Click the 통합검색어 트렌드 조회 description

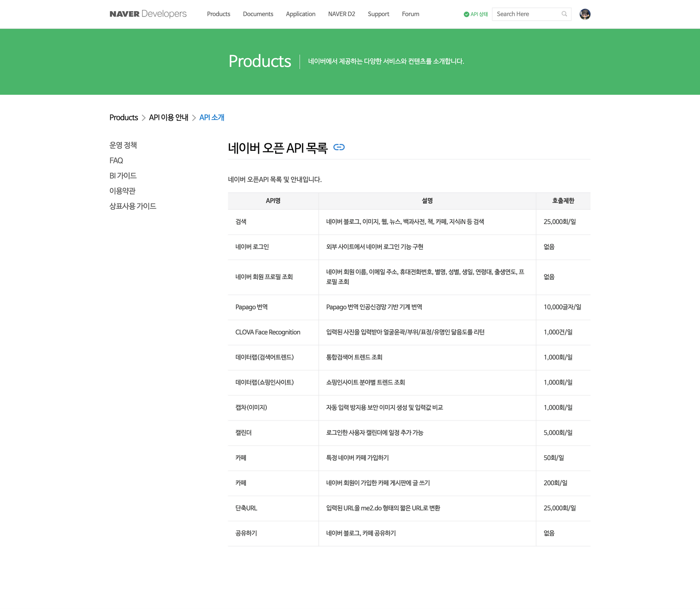[x=354, y=357]
